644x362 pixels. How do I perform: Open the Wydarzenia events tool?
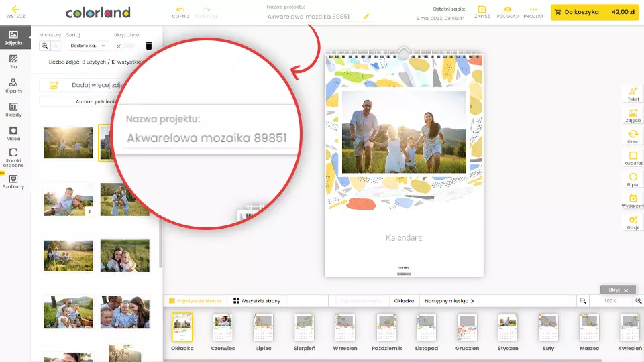(x=633, y=201)
